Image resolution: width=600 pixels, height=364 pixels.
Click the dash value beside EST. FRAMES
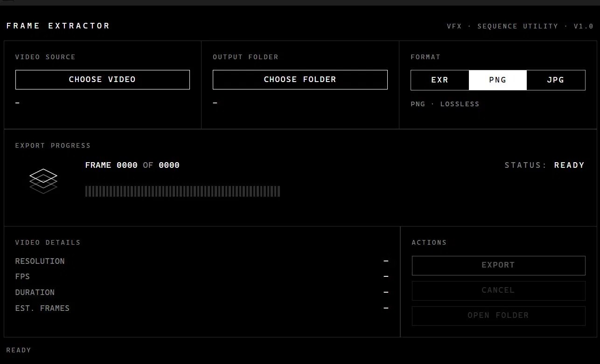(x=386, y=309)
